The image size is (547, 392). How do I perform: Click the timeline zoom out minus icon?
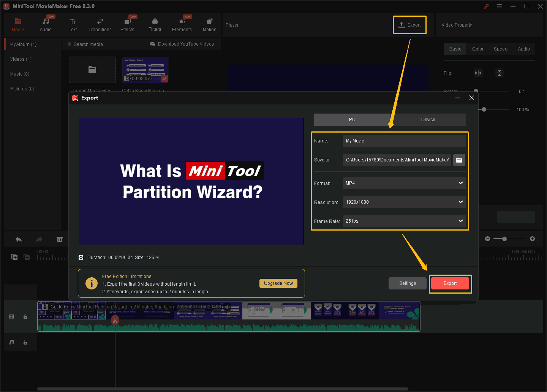488,239
